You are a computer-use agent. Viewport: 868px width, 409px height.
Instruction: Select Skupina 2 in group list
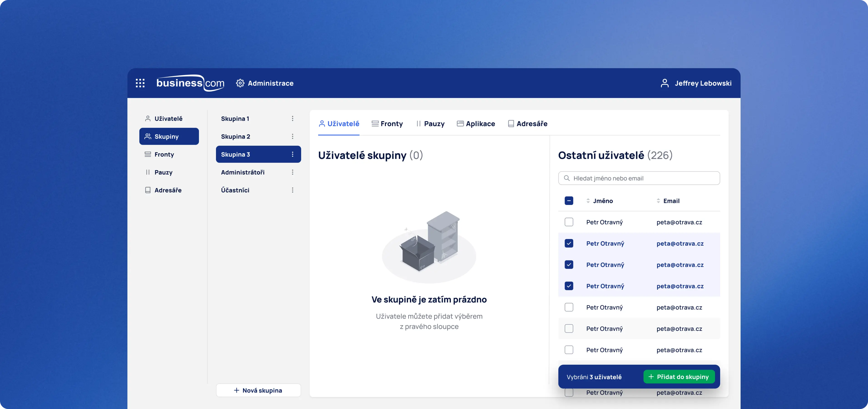pos(258,137)
